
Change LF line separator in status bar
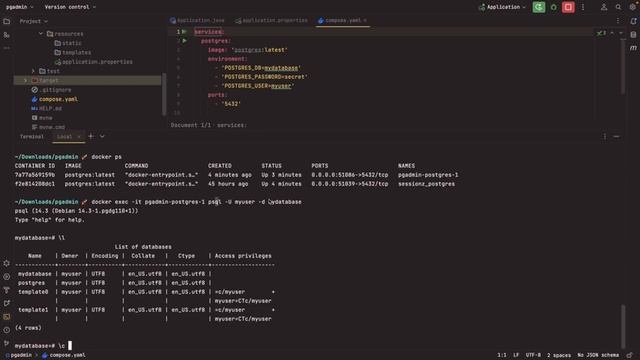pos(516,356)
